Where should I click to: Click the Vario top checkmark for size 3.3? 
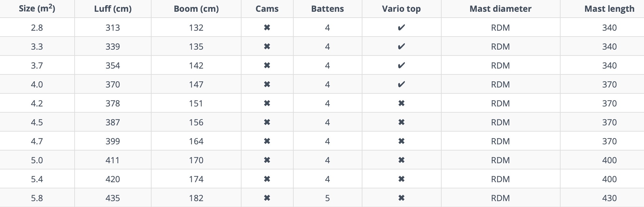click(x=401, y=46)
